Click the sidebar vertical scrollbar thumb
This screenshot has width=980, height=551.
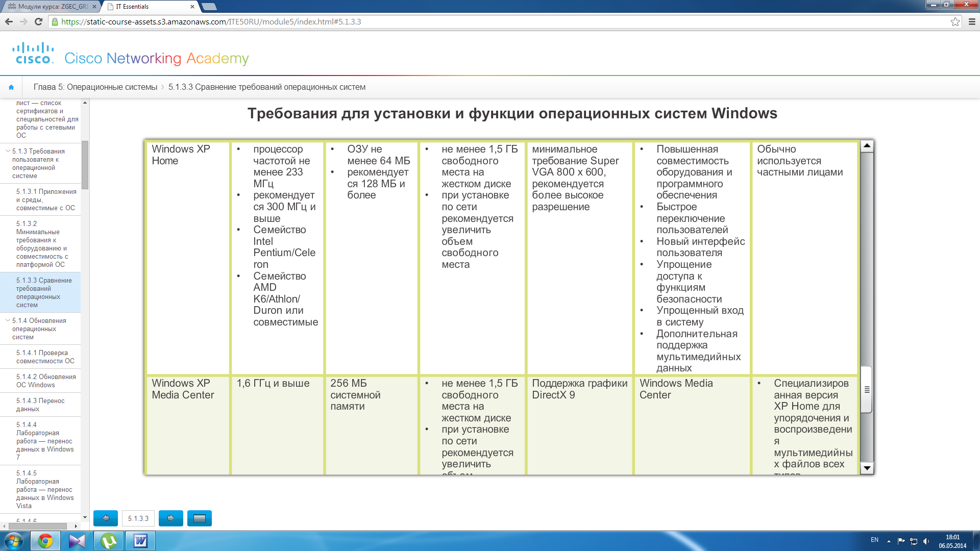pos(85,165)
